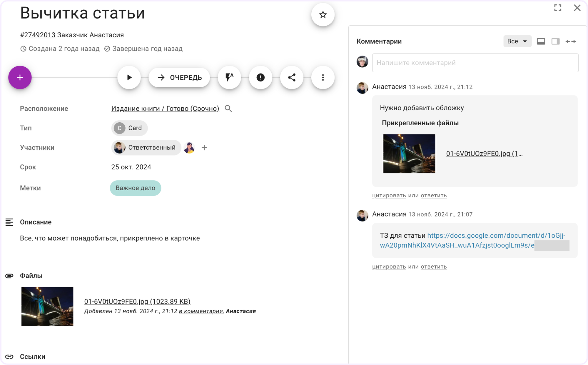Toggle bottom comments panel layout
This screenshot has height=365, width=588.
coord(541,41)
